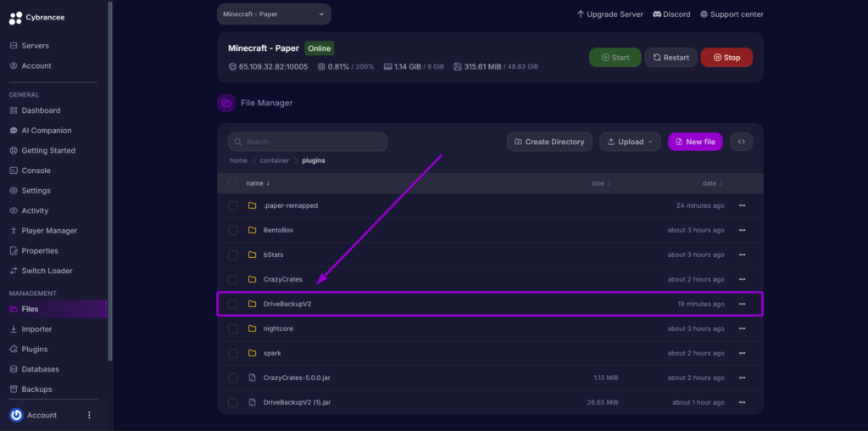
Task: Open options menu for nightcore row
Action: click(742, 328)
